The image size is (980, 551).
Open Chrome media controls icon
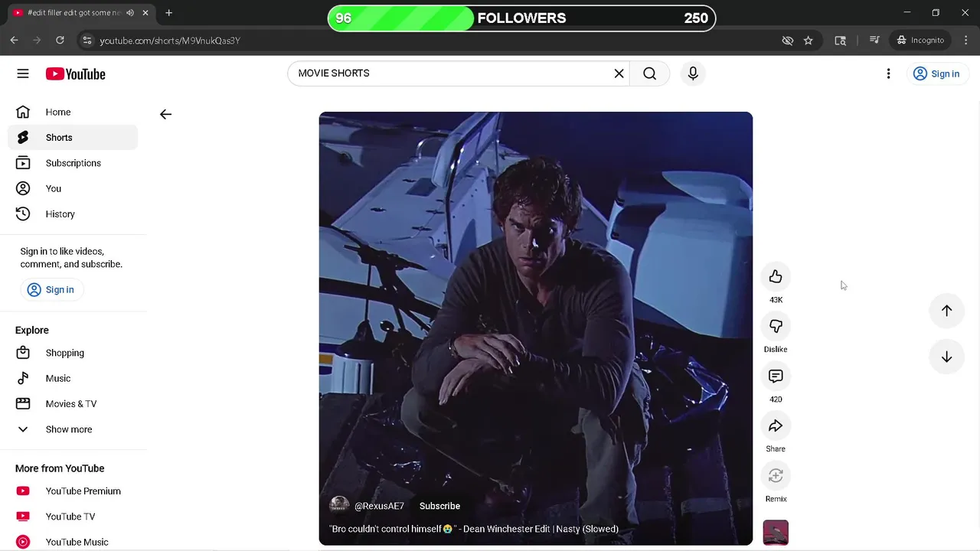coord(874,40)
